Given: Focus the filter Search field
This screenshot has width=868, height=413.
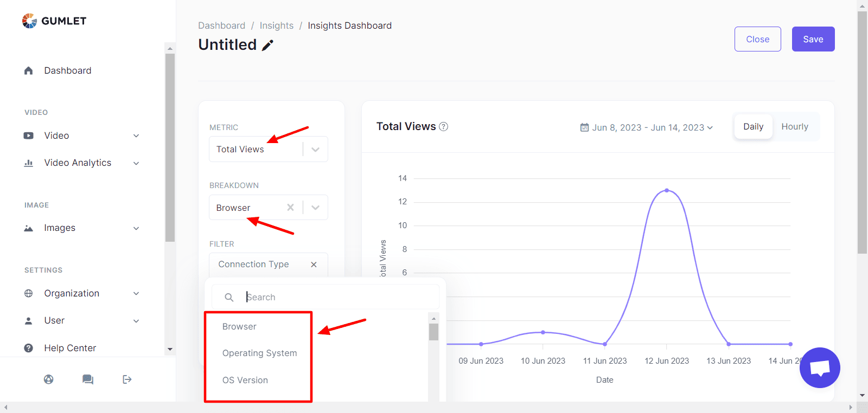Looking at the screenshot, I should 325,297.
